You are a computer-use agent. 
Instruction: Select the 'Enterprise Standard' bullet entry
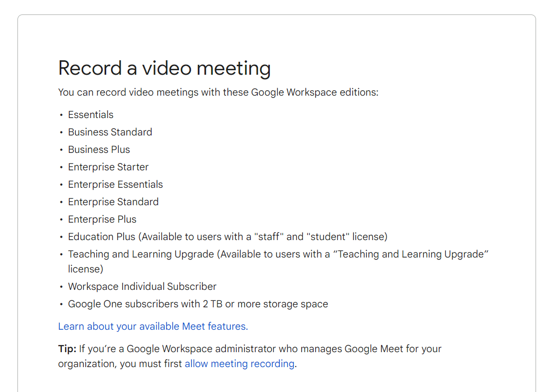tap(113, 202)
